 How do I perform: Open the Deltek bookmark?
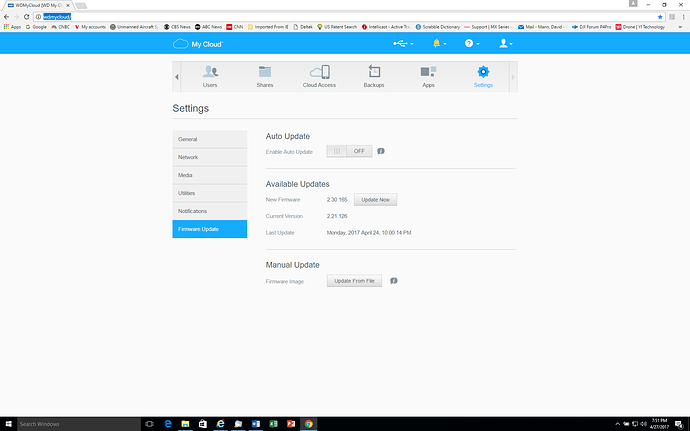point(303,27)
